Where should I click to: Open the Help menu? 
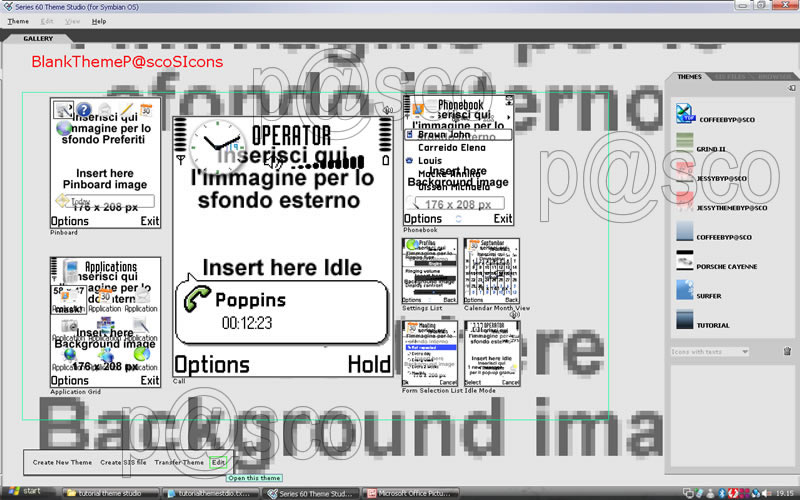pyautogui.click(x=99, y=21)
